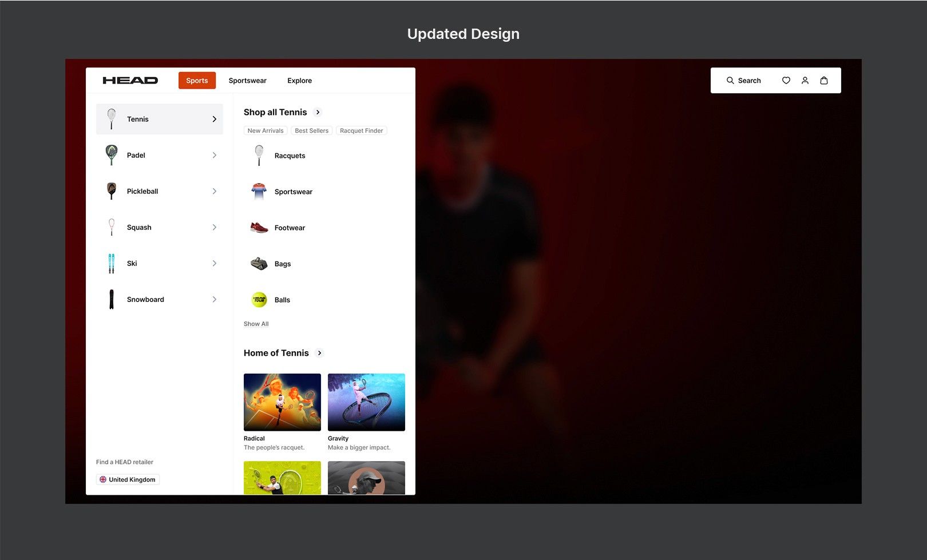Screen dimensions: 927x560
Task: Click the Radical title text
Action: tap(254, 438)
